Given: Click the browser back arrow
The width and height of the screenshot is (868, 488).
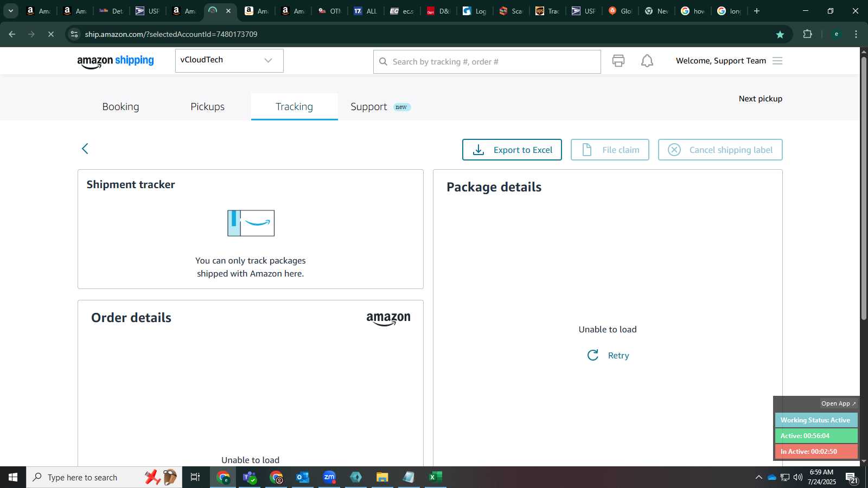Looking at the screenshot, I should 12,34.
